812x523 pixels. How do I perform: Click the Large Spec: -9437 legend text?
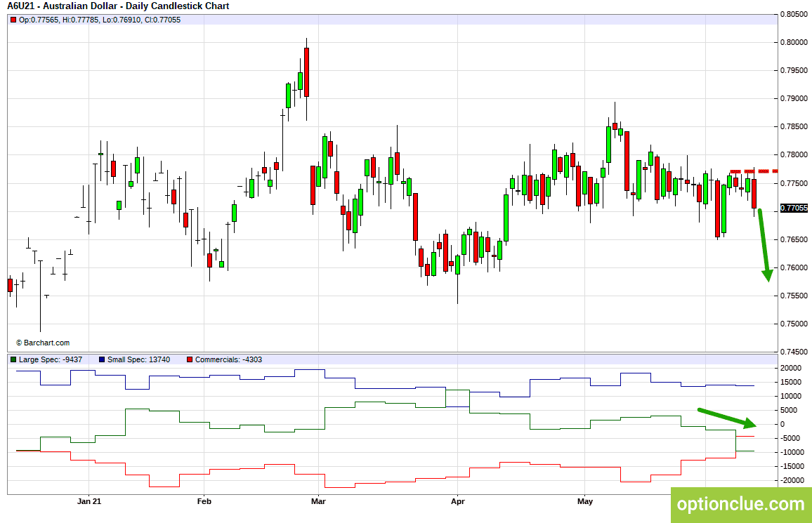coord(51,359)
